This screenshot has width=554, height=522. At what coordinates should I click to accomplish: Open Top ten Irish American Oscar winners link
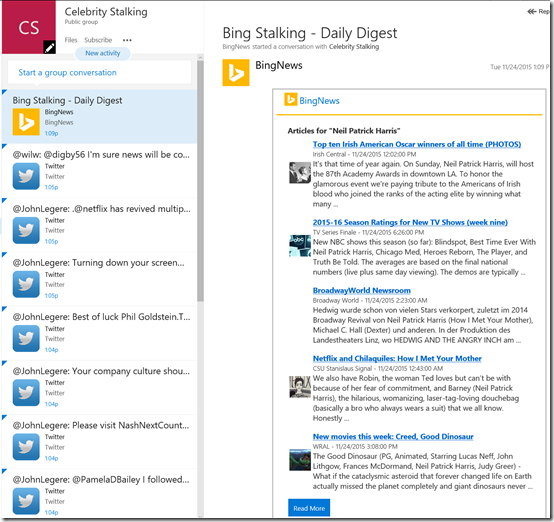pyautogui.click(x=417, y=144)
